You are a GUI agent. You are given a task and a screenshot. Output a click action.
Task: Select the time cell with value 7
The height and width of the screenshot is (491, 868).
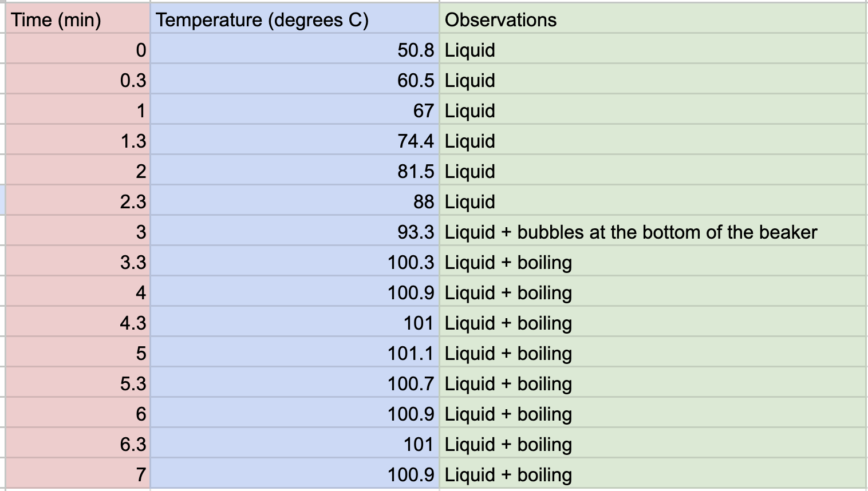[77, 475]
